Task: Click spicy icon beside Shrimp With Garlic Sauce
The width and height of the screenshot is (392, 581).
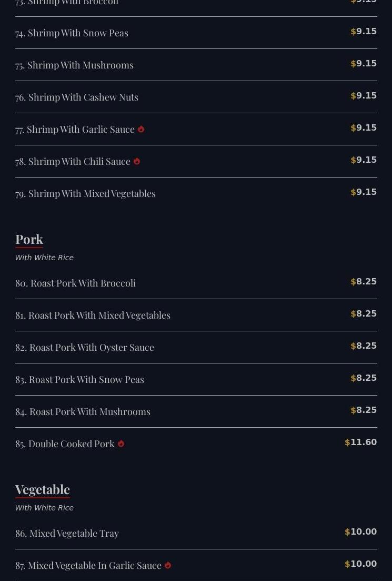Action: (141, 129)
